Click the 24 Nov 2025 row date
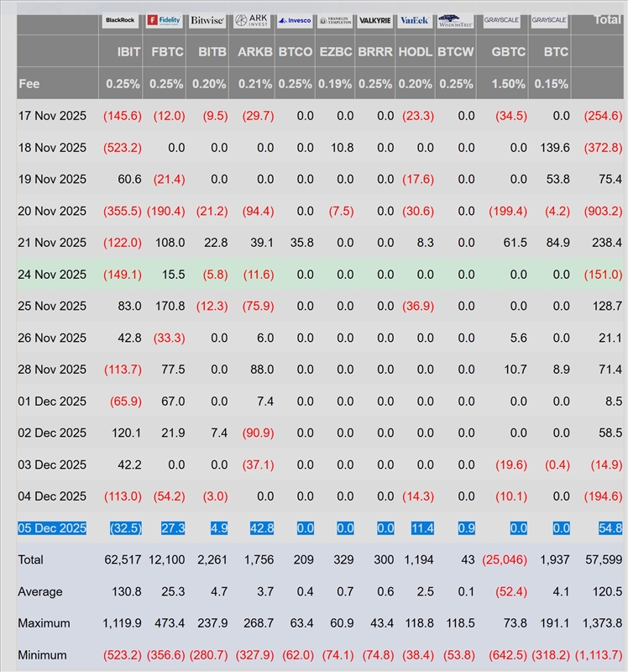The height and width of the screenshot is (672, 628). pyautogui.click(x=52, y=275)
